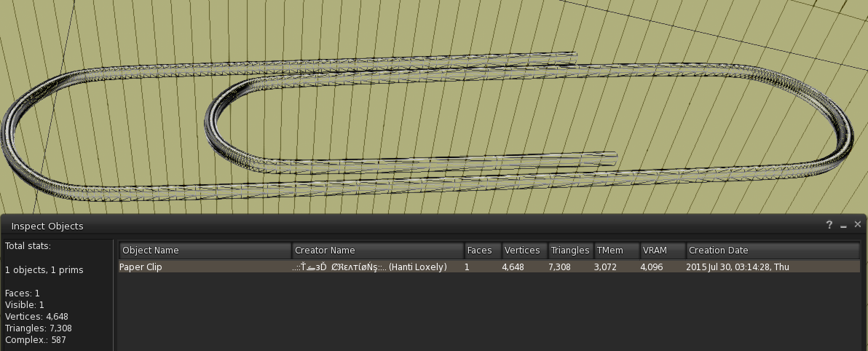The width and height of the screenshot is (868, 351).
Task: Click the 7,308 triangles cell in the row
Action: pyautogui.click(x=559, y=267)
